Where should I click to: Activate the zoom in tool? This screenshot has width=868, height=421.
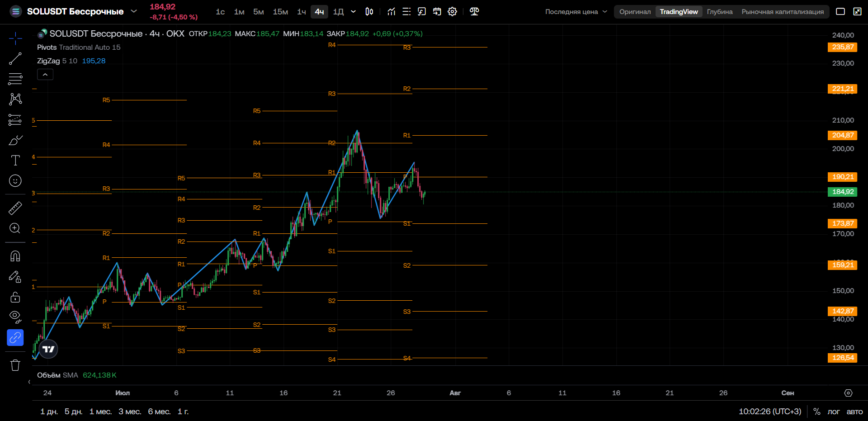pyautogui.click(x=15, y=228)
